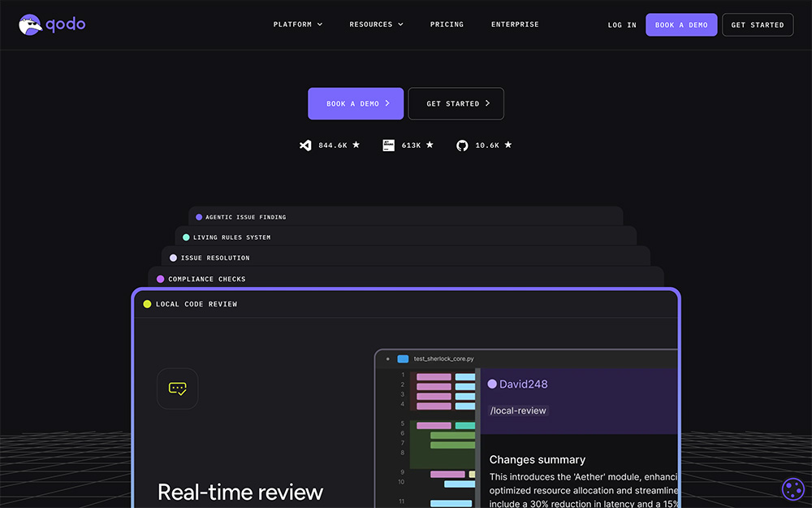Open the Visual Studio Code marketplace icon

coord(305,145)
